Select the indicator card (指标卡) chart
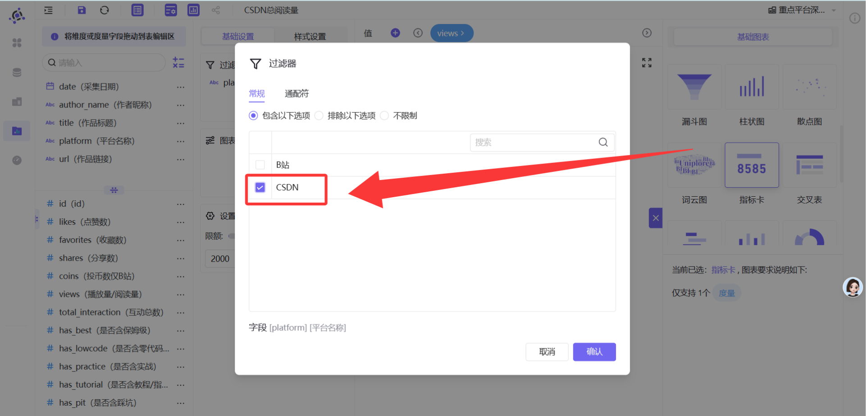 coord(752,165)
